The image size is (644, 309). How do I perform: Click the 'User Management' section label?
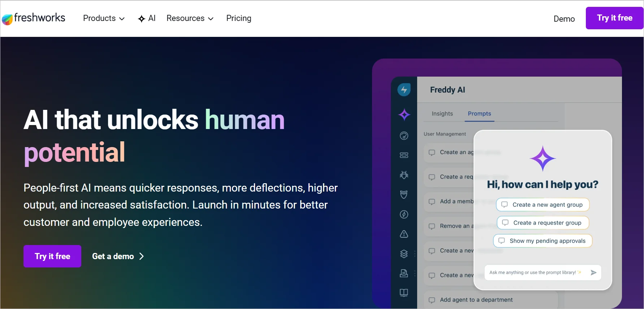445,134
